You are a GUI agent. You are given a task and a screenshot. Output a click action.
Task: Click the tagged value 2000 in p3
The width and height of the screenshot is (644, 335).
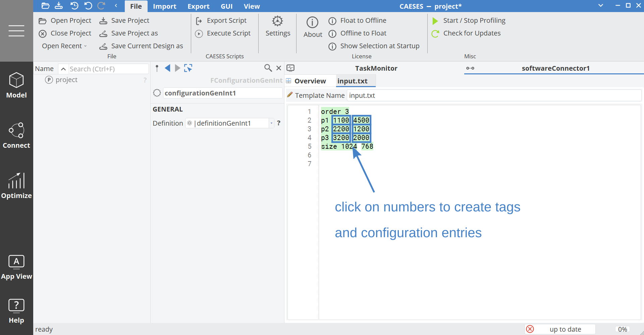(x=361, y=138)
